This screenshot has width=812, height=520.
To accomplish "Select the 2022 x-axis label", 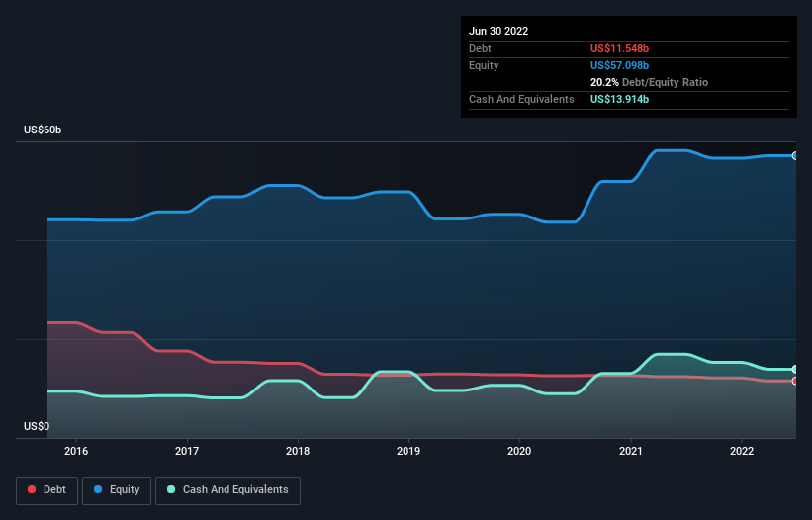I will (x=742, y=451).
